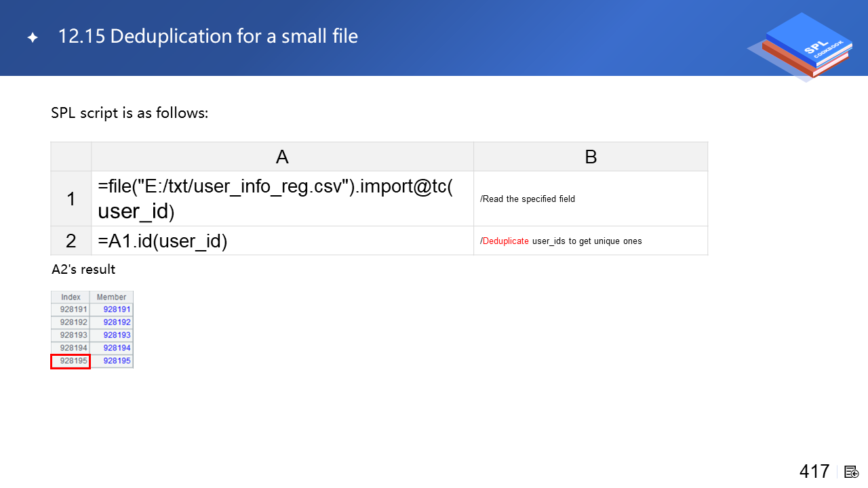Click cell A1 containing the file import expression
Screen dimensions: 868x488
point(282,199)
